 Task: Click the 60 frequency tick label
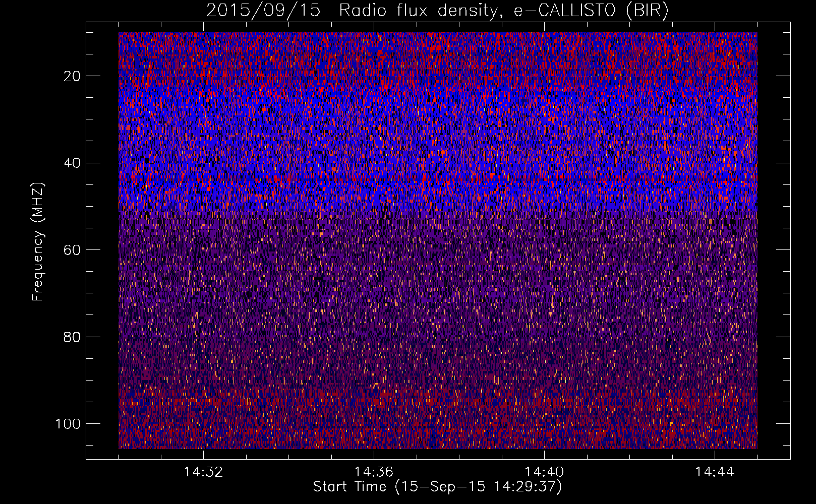(72, 250)
